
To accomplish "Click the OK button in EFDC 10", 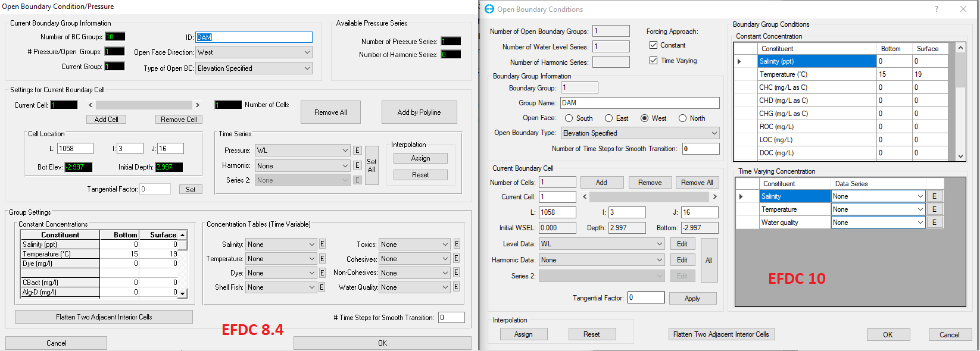I will (888, 335).
